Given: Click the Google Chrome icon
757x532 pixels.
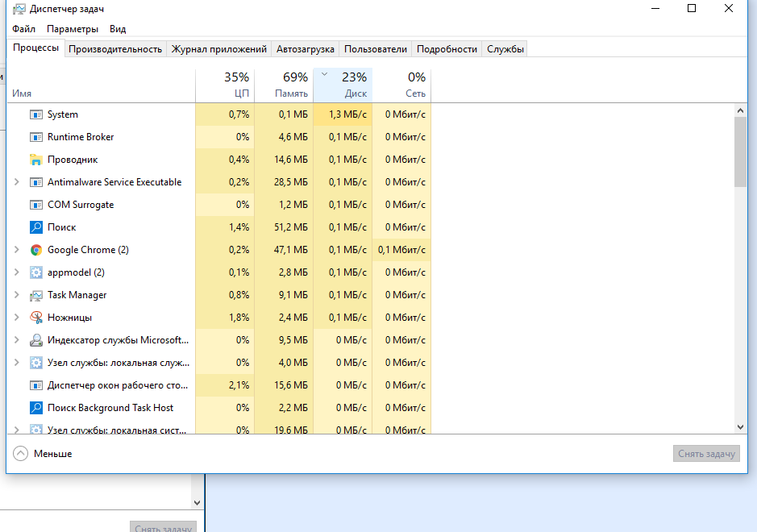Looking at the screenshot, I should point(36,250).
